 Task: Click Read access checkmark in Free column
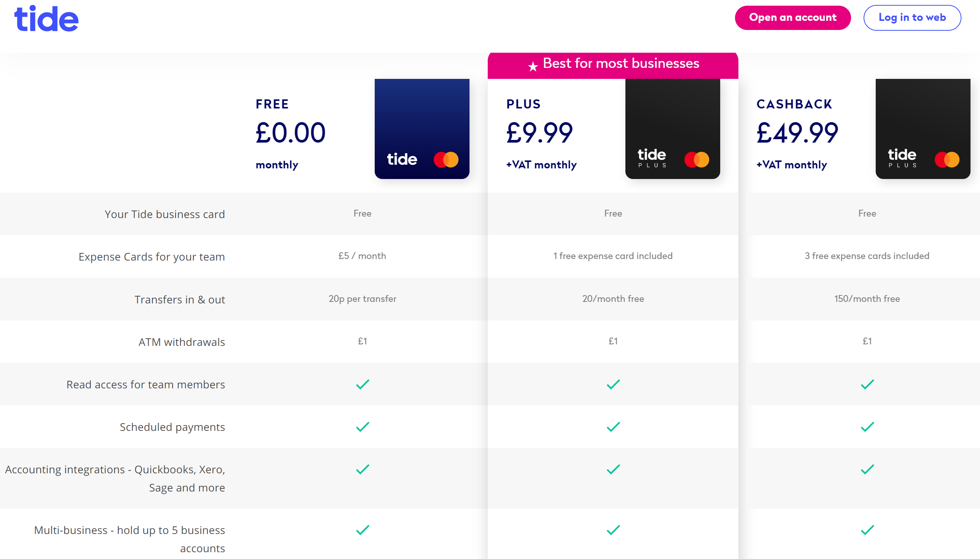pos(362,384)
